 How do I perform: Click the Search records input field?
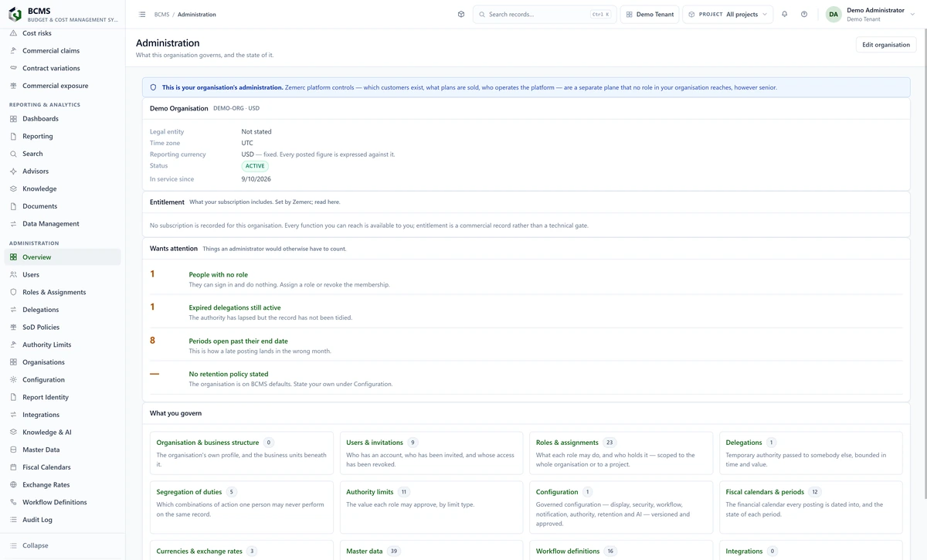[x=545, y=14]
